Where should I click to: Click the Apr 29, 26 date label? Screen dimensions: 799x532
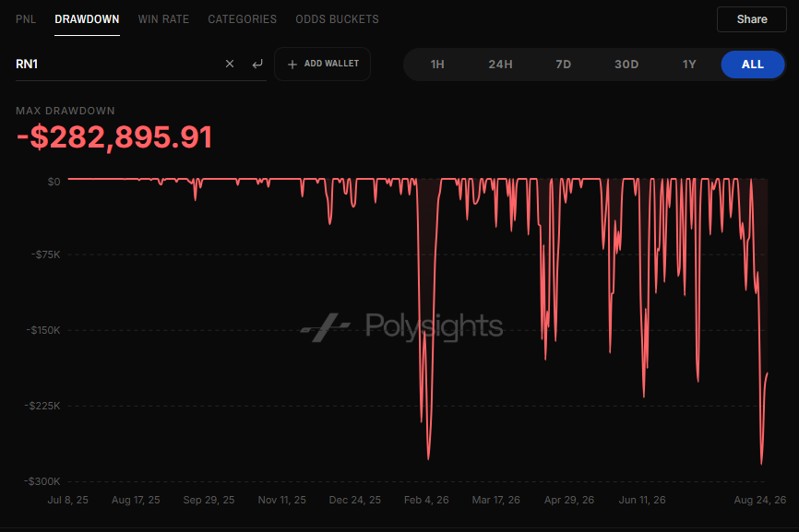point(569,500)
